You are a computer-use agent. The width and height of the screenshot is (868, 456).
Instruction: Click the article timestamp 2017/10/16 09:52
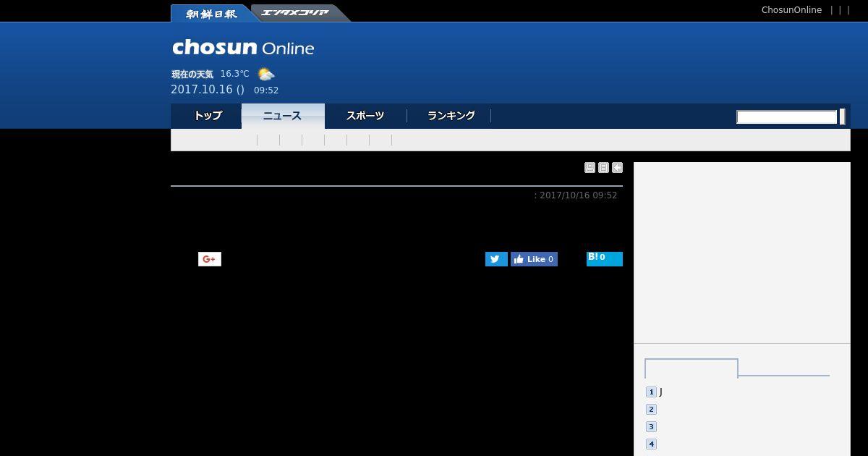(578, 195)
